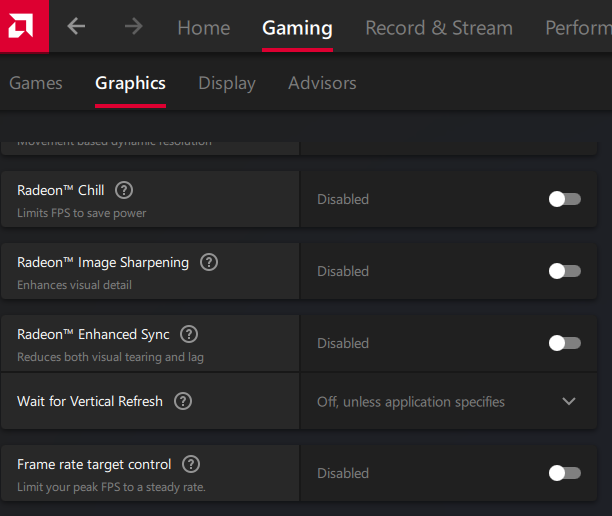Viewport: 612px width, 516px height.
Task: Open help for Radeon Enhanced Sync
Action: coord(189,335)
